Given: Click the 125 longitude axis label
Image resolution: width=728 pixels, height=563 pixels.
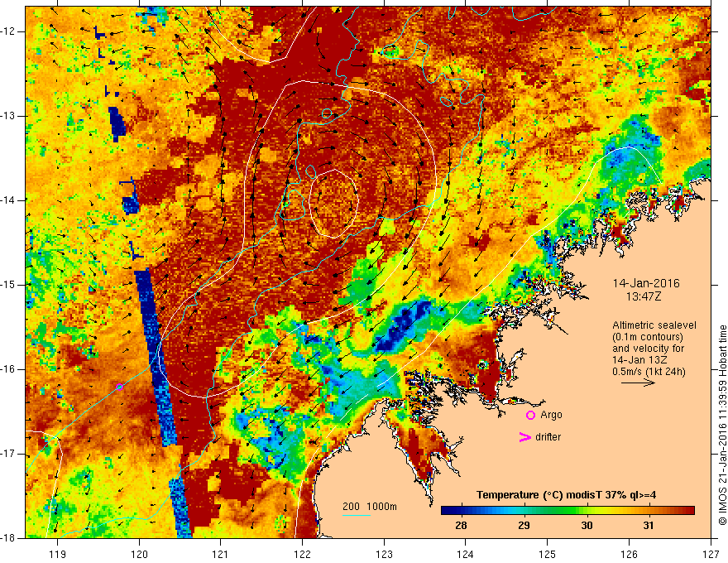Looking at the screenshot, I should point(548,554).
